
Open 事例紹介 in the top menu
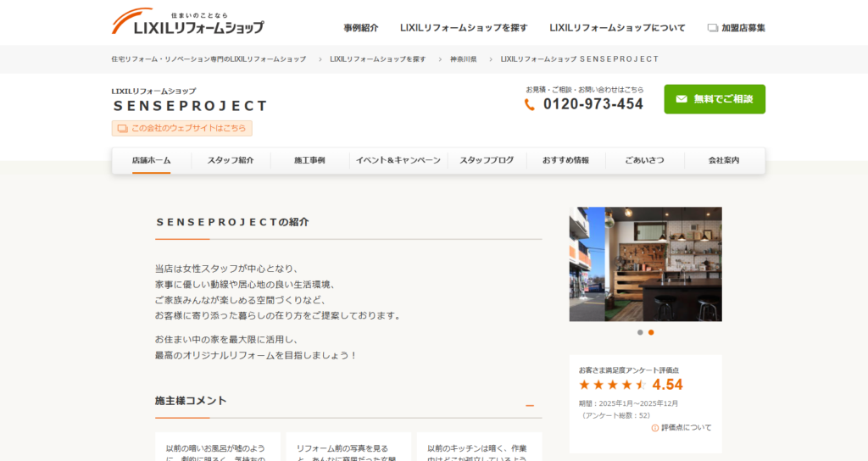click(x=361, y=28)
